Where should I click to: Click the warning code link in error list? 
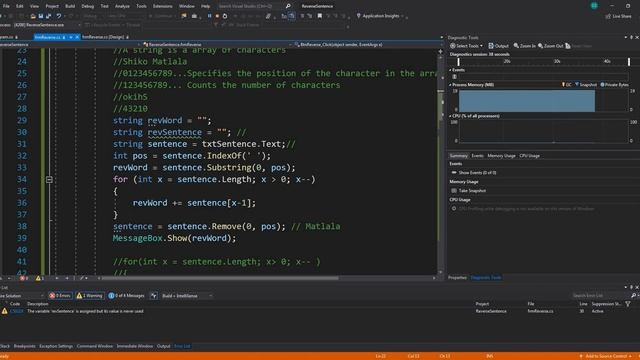[x=17, y=311]
